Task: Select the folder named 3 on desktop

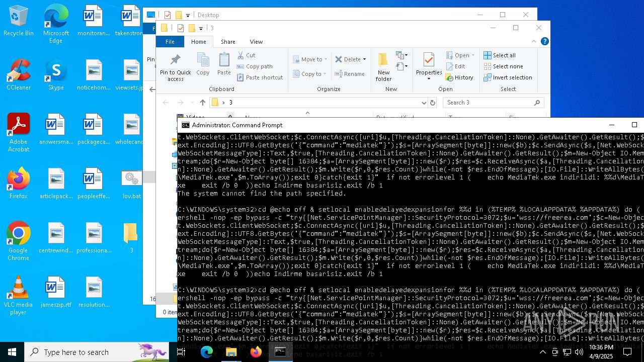Action: tap(131, 238)
